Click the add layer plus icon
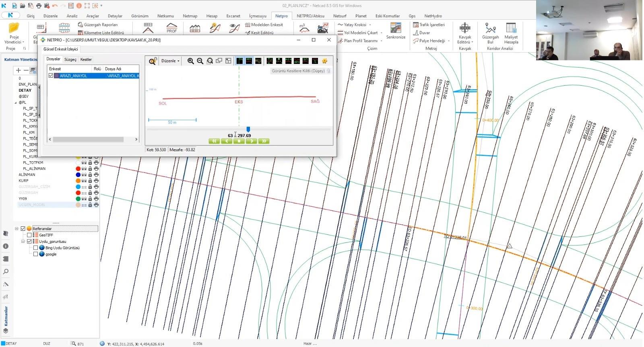This screenshot has height=347, width=644. click(x=18, y=70)
